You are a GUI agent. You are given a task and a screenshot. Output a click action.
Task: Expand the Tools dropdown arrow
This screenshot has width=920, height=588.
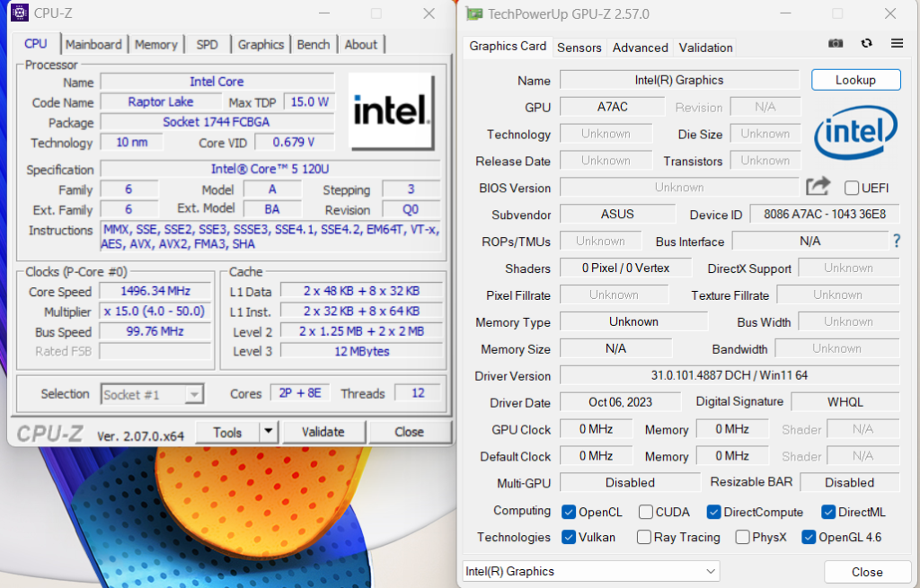coord(269,432)
